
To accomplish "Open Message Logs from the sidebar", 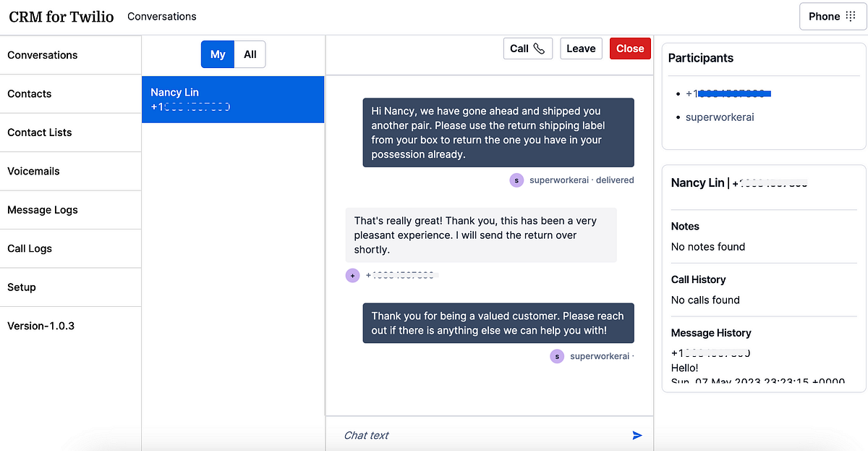I will [x=42, y=210].
